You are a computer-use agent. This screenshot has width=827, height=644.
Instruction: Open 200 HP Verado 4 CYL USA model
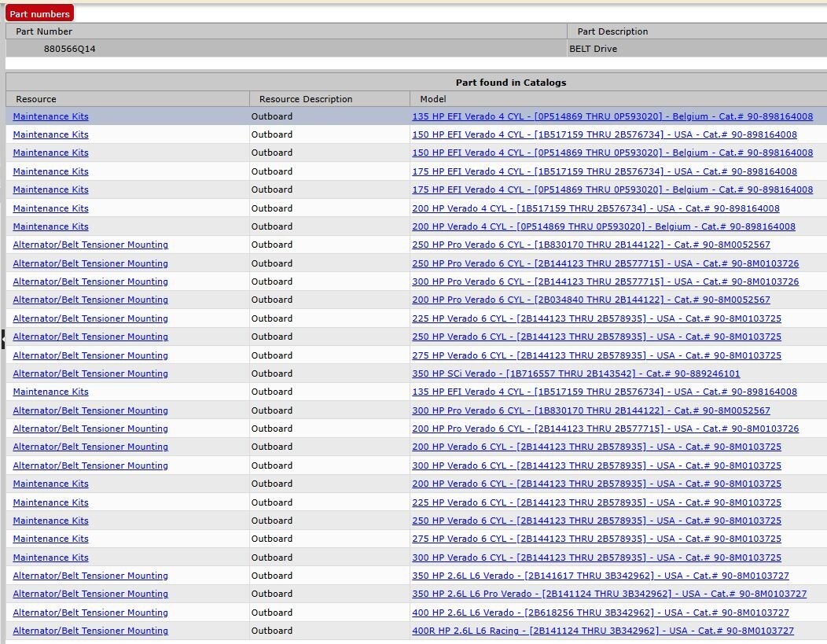pos(595,208)
